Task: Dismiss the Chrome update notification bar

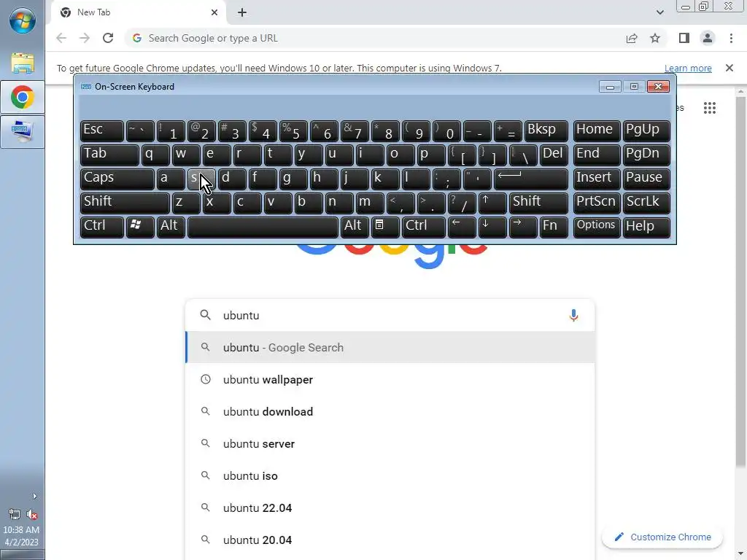Action: coord(729,68)
